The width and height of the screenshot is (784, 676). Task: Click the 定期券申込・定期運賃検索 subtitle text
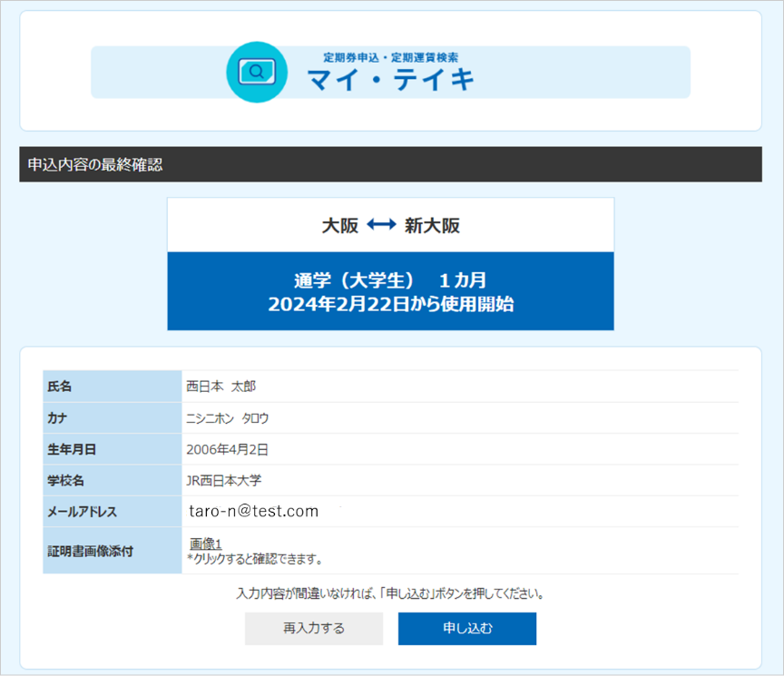tap(390, 58)
